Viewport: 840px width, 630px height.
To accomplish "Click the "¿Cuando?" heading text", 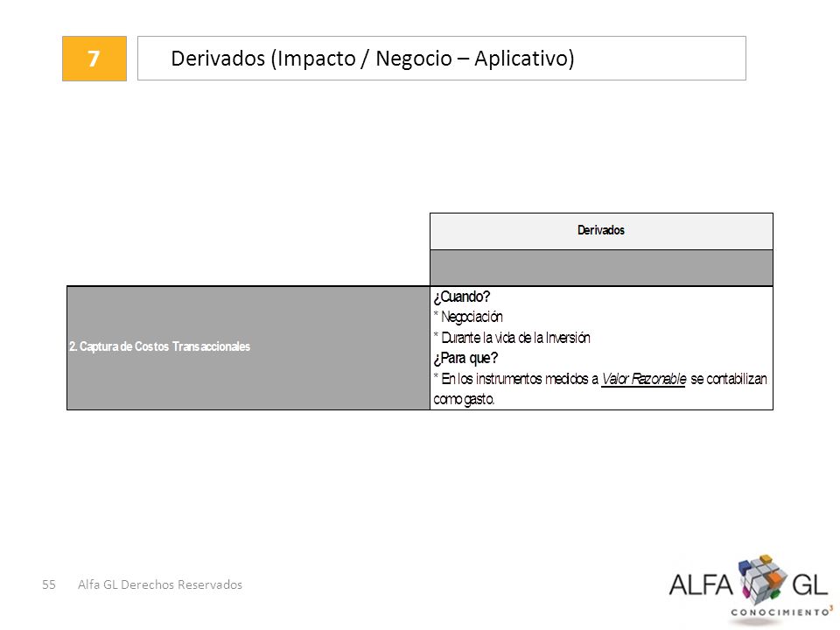I will click(462, 297).
